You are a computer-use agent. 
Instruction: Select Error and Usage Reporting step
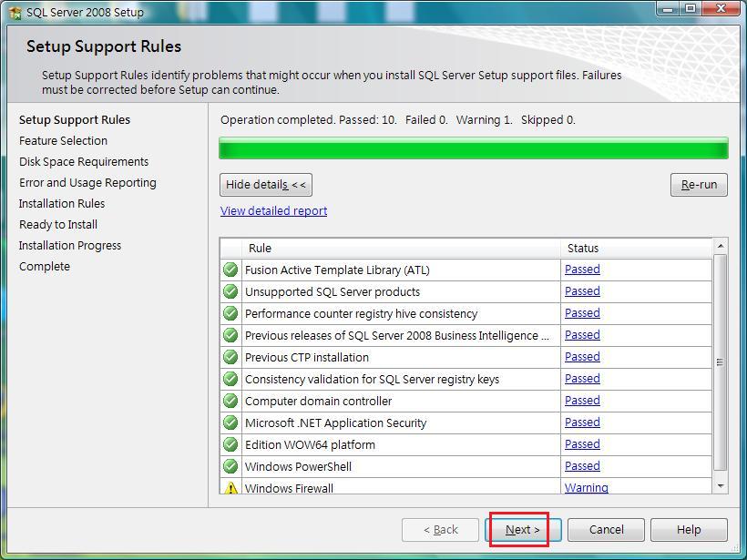pos(87,182)
